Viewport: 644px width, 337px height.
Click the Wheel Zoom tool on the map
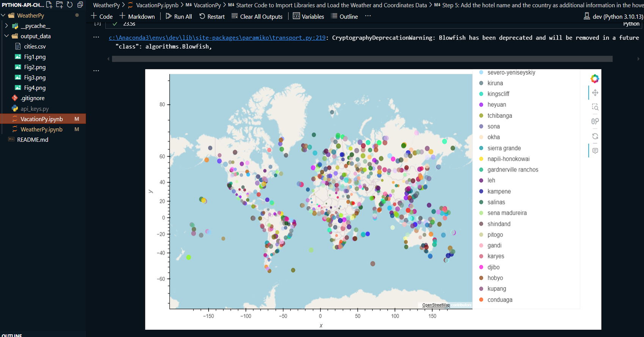coord(595,121)
